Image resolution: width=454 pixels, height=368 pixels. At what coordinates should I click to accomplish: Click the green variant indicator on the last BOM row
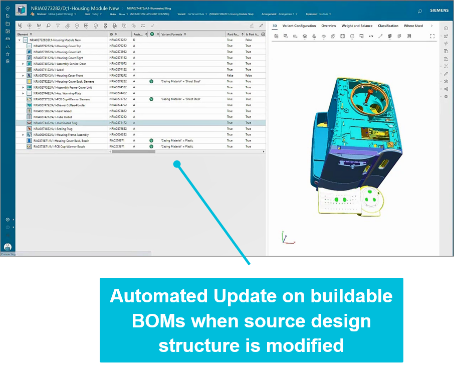tap(151, 146)
